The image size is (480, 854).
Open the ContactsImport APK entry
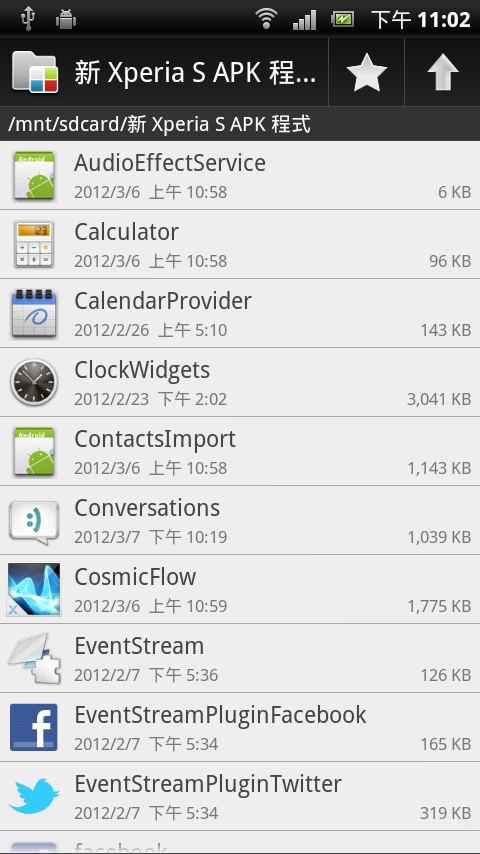click(x=240, y=452)
